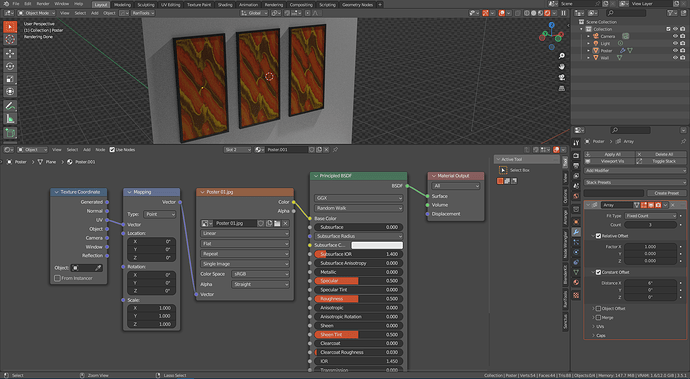The width and height of the screenshot is (690, 379).
Task: Disable rendering for Light object camera icon
Action: click(x=683, y=43)
